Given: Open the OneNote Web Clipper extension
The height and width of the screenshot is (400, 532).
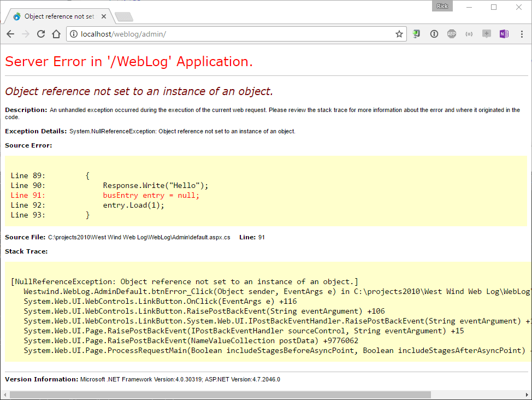Looking at the screenshot, I should click(x=504, y=34).
